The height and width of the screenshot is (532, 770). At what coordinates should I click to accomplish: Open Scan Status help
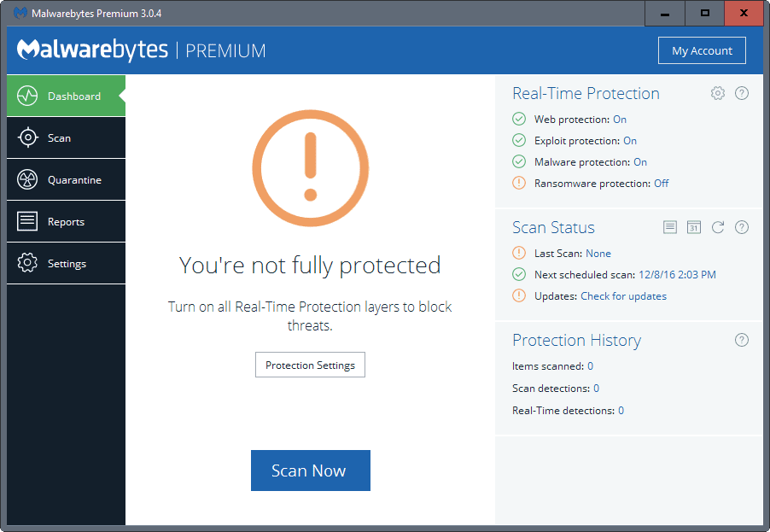741,227
